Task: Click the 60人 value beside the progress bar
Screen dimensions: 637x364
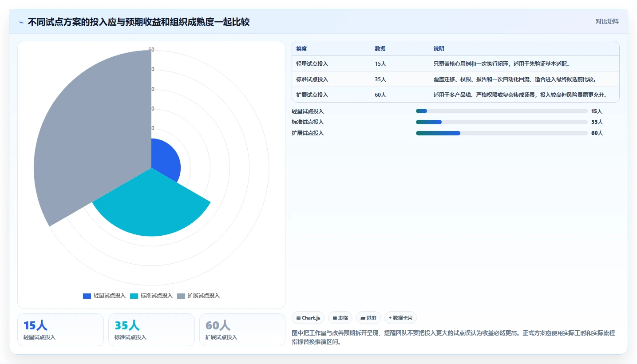Action: pyautogui.click(x=597, y=133)
